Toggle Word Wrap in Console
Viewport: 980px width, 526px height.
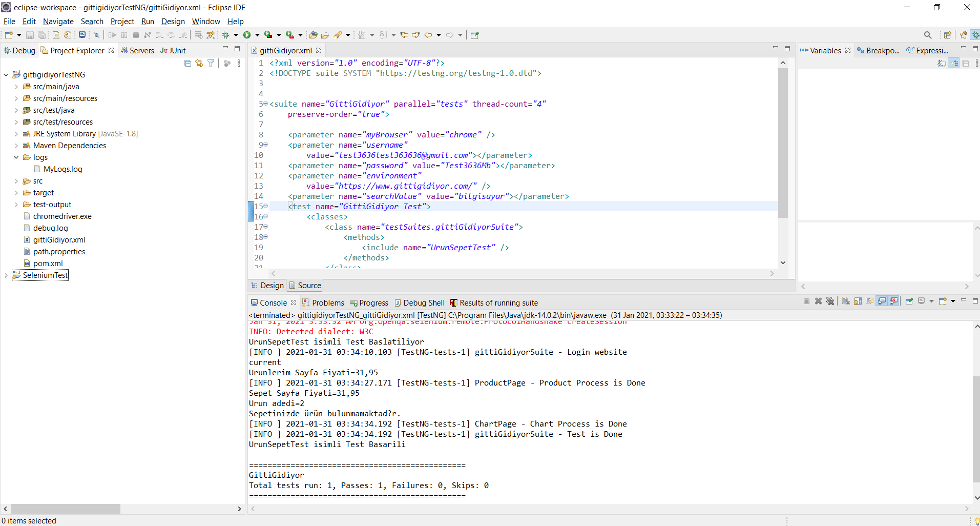pos(869,301)
